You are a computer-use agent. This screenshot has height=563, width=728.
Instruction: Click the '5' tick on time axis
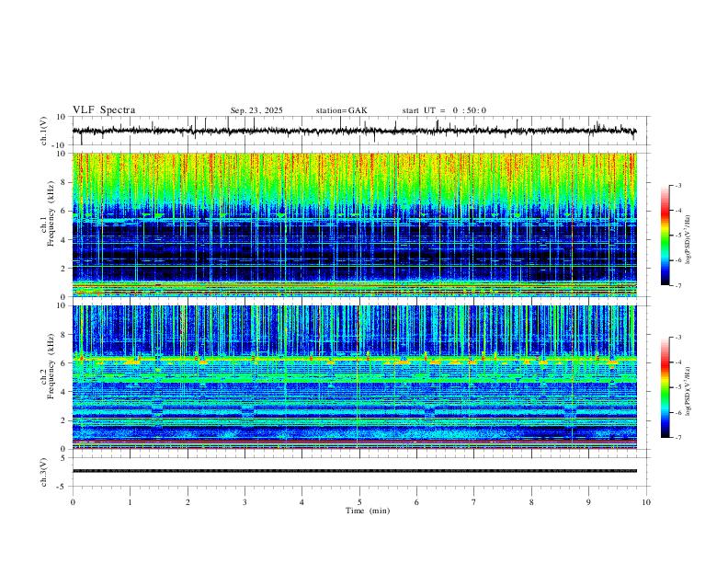point(359,502)
